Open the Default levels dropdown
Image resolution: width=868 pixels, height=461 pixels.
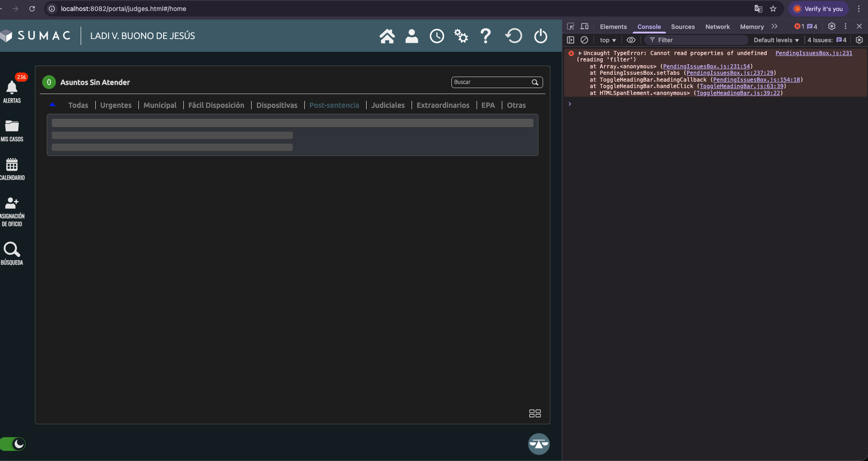[776, 40]
